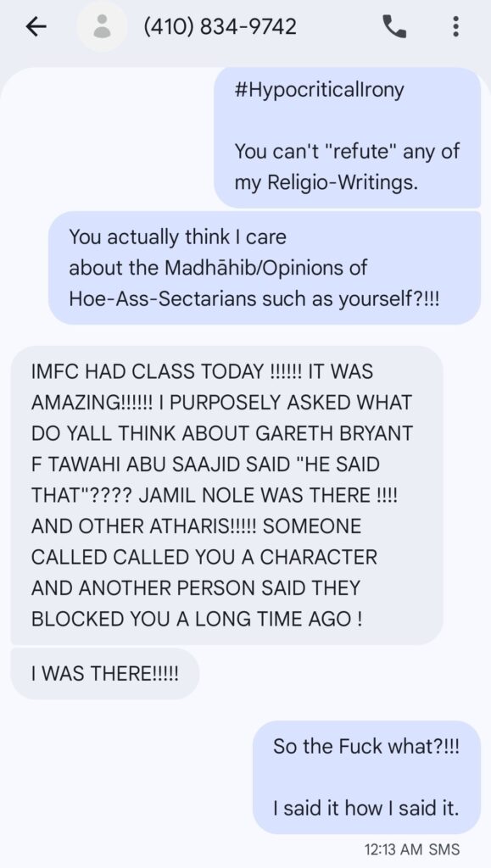
Task: Select the "You actually think I care" message
Action: click(x=265, y=267)
